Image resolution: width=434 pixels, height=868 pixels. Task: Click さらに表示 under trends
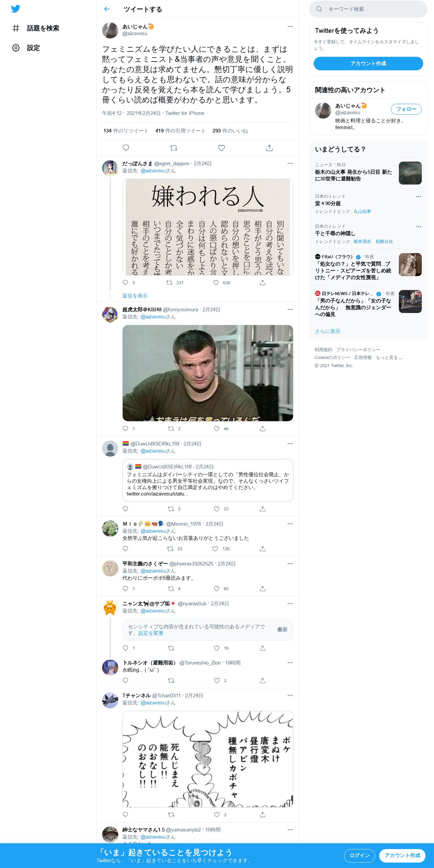[x=328, y=331]
